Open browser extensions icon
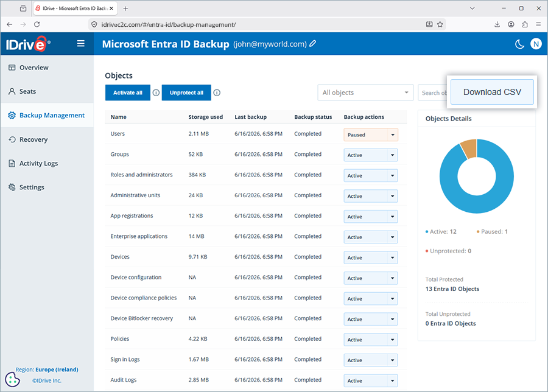The width and height of the screenshot is (548, 392). point(525,24)
